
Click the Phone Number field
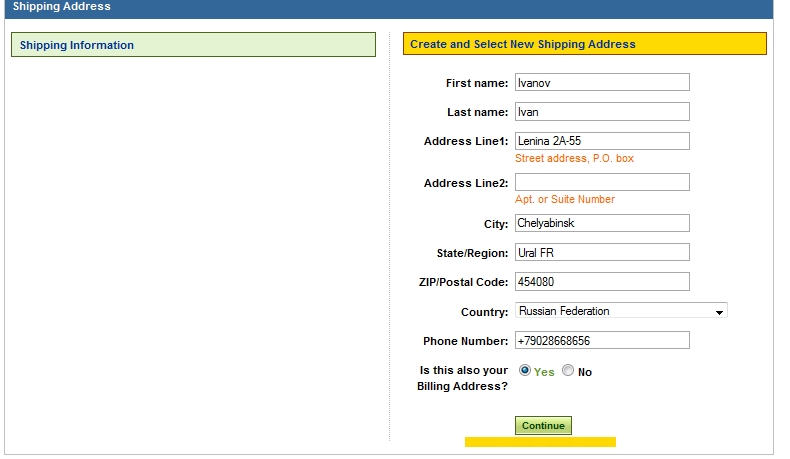[x=602, y=341]
